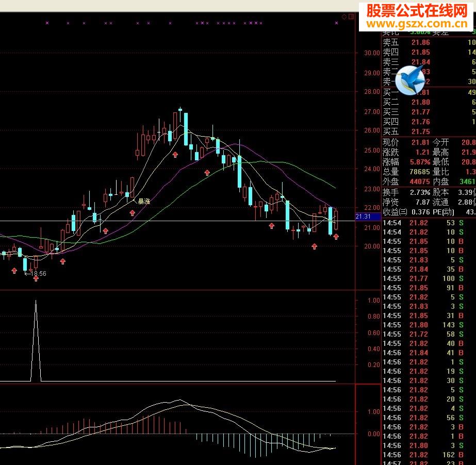
Task: Click the diamond icon above the price chart
Action: (344, 16)
